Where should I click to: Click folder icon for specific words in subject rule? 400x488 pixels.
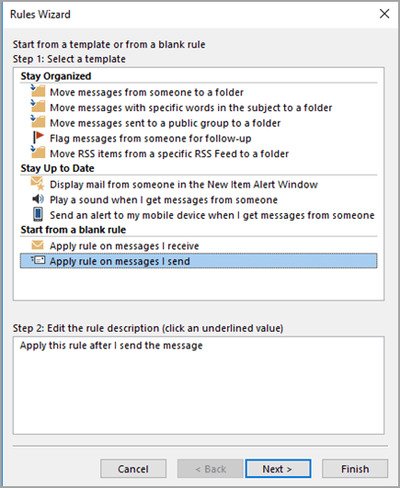point(38,106)
